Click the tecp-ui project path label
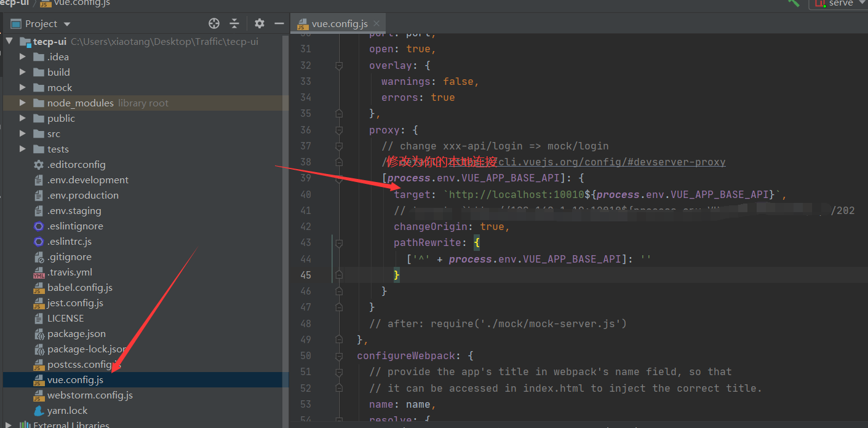The width and height of the screenshot is (868, 428). coord(164,42)
